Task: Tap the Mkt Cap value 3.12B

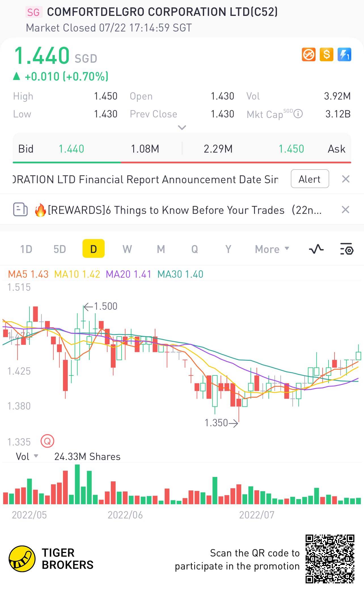Action: pyautogui.click(x=338, y=114)
